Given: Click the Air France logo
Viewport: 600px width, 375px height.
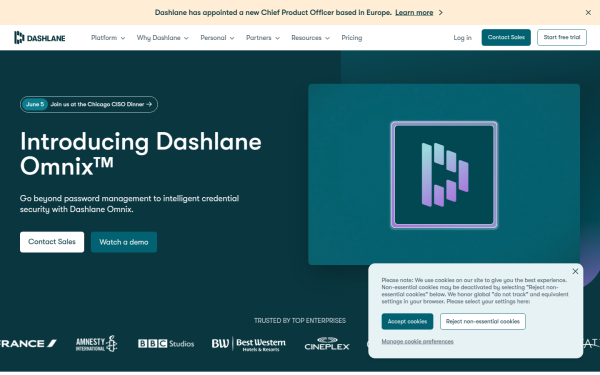Looking at the screenshot, I should click(x=28, y=344).
